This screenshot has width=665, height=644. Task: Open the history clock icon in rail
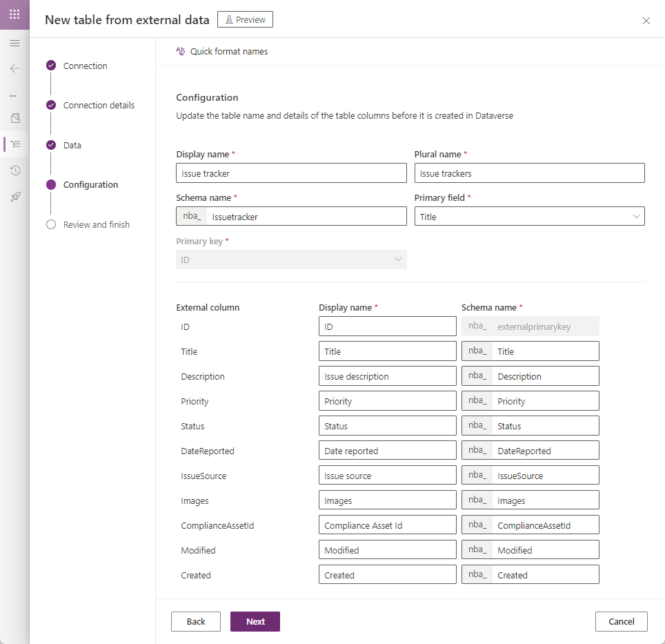pos(15,170)
